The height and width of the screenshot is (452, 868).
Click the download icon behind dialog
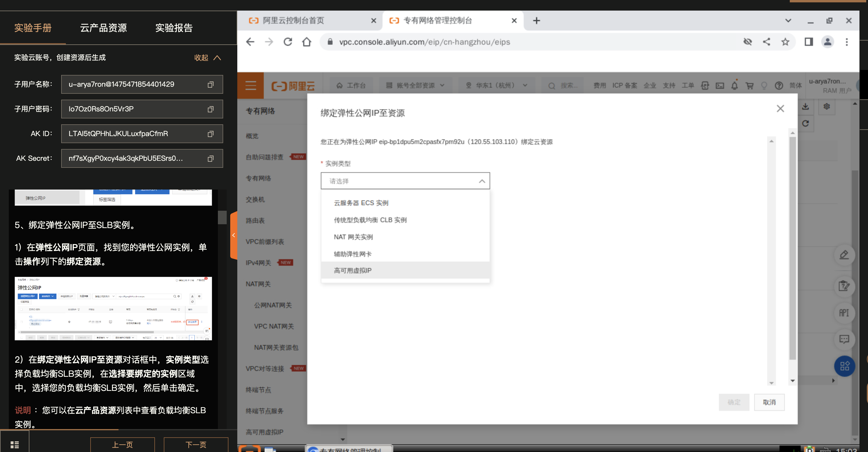[806, 106]
